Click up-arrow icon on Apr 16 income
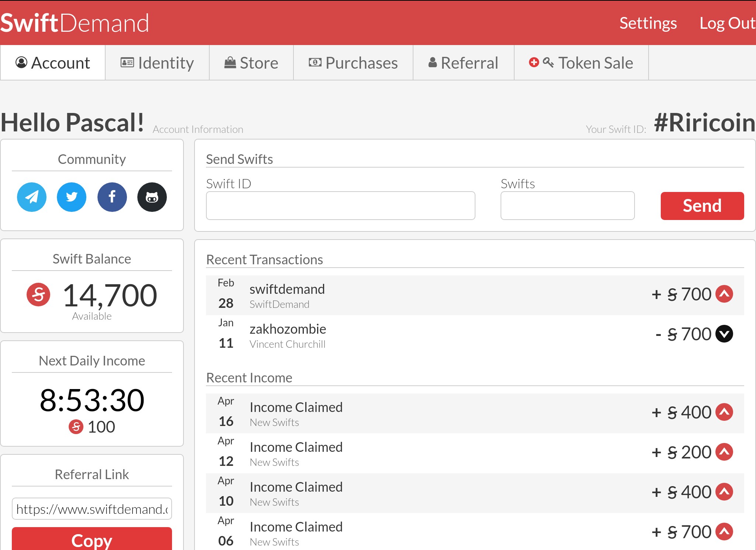 point(724,412)
